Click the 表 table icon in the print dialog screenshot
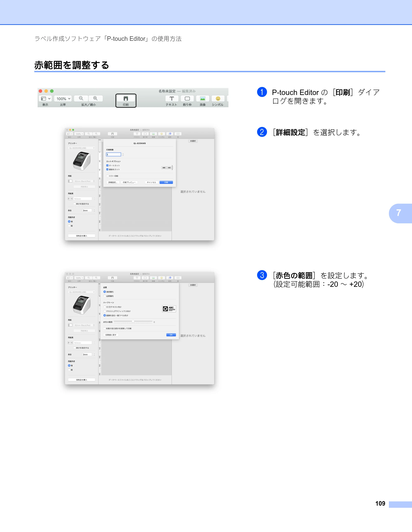 (x=178, y=134)
